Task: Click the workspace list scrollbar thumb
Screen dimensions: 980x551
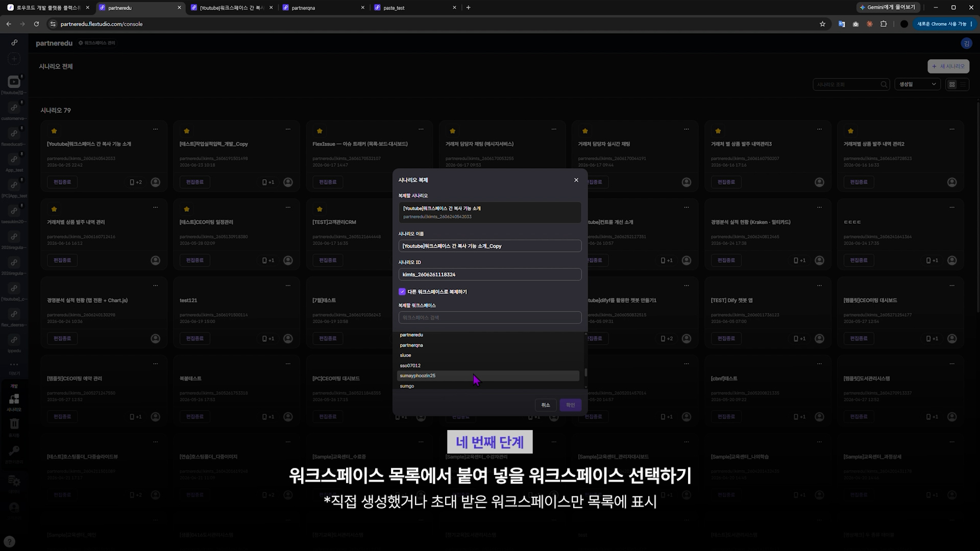Action: (585, 372)
